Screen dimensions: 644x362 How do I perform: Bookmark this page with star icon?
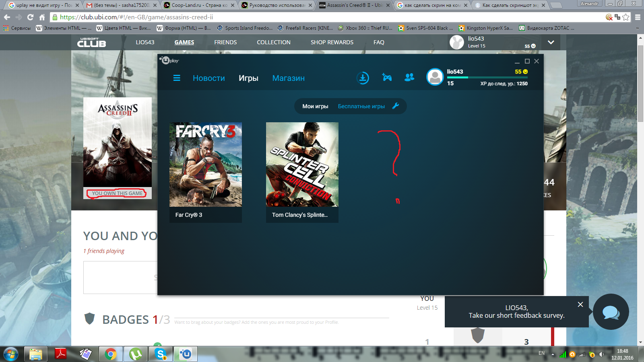[625, 17]
